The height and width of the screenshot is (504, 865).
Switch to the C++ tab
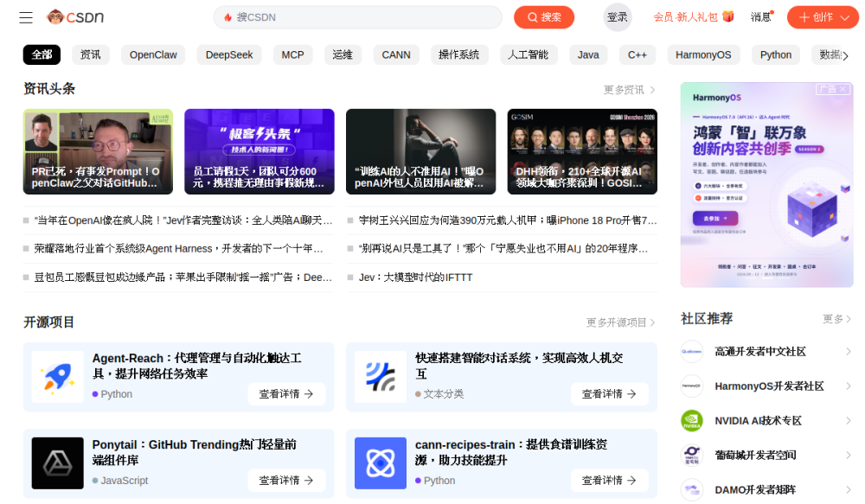tap(638, 54)
